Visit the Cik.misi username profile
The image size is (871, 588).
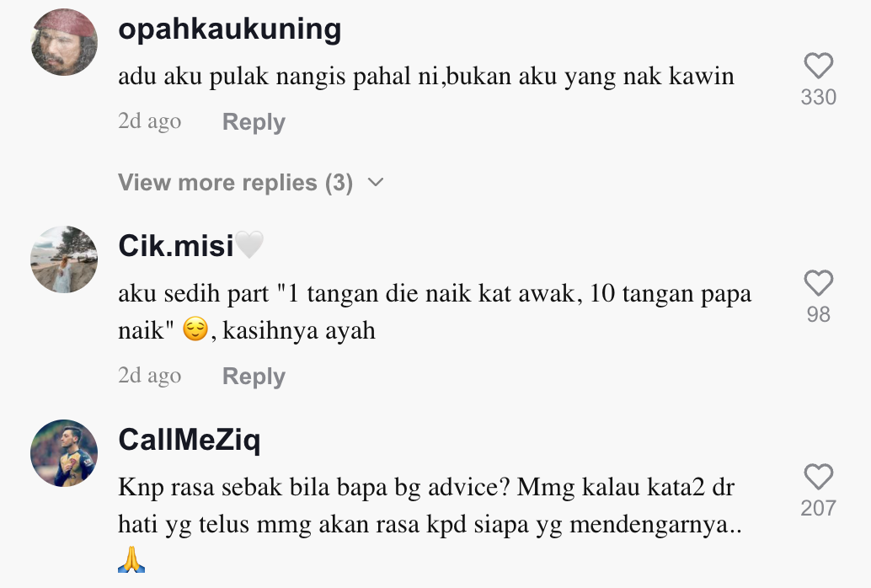pyautogui.click(x=176, y=245)
